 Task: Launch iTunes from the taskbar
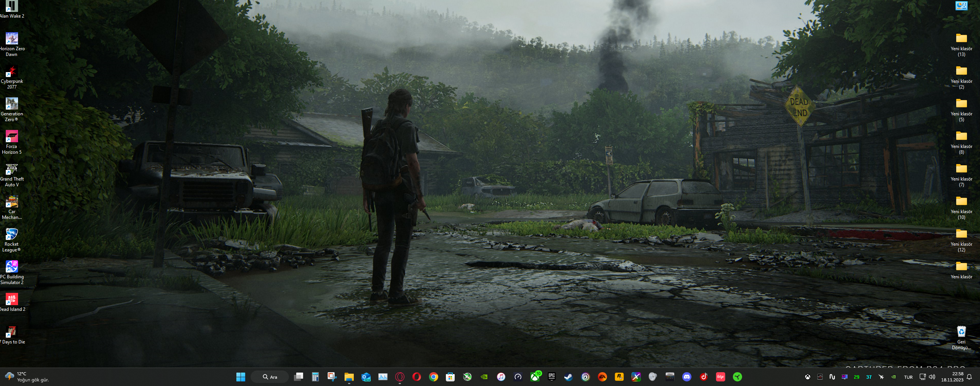coord(501,377)
